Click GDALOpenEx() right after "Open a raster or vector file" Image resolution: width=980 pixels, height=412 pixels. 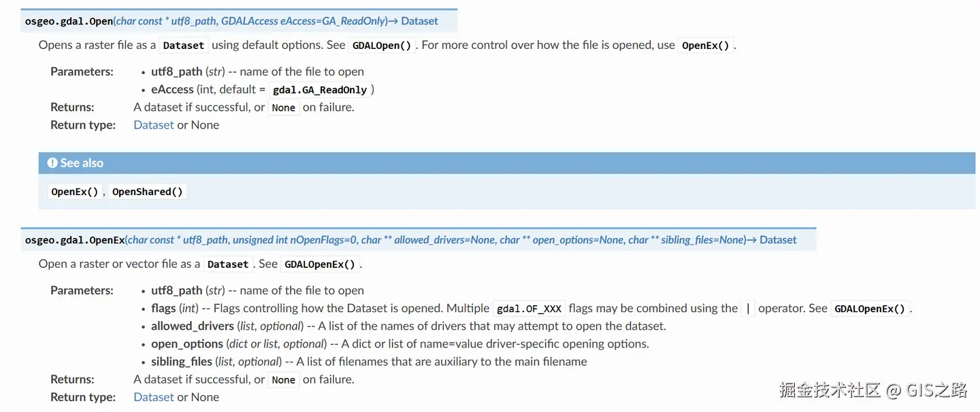[x=320, y=264]
